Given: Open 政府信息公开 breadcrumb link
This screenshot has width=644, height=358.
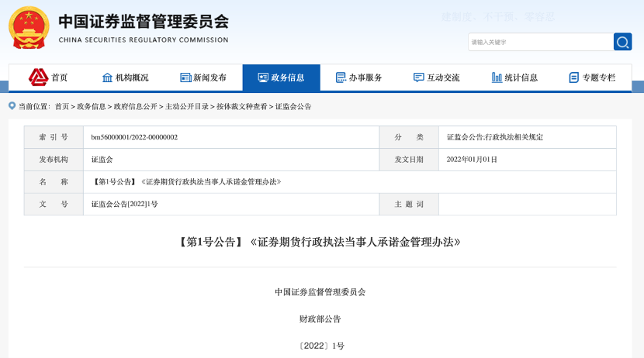Looking at the screenshot, I should click(x=135, y=106).
